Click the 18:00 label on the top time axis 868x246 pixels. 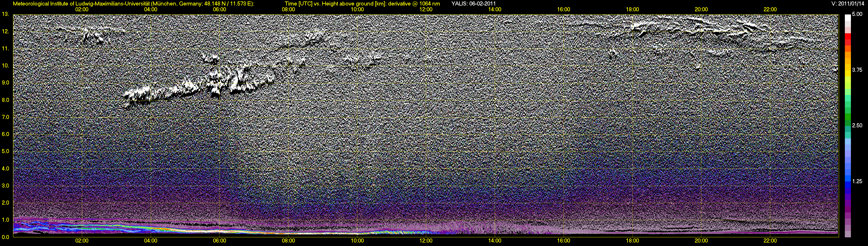632,10
